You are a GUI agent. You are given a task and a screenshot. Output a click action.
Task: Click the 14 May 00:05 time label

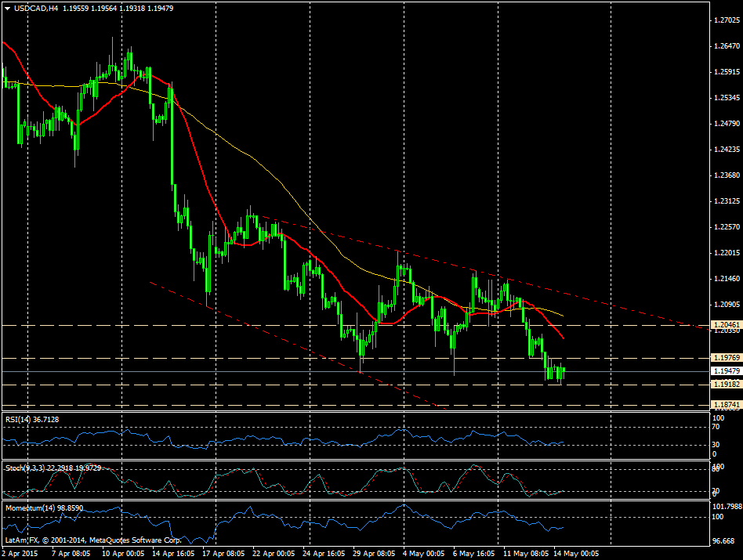tap(576, 554)
